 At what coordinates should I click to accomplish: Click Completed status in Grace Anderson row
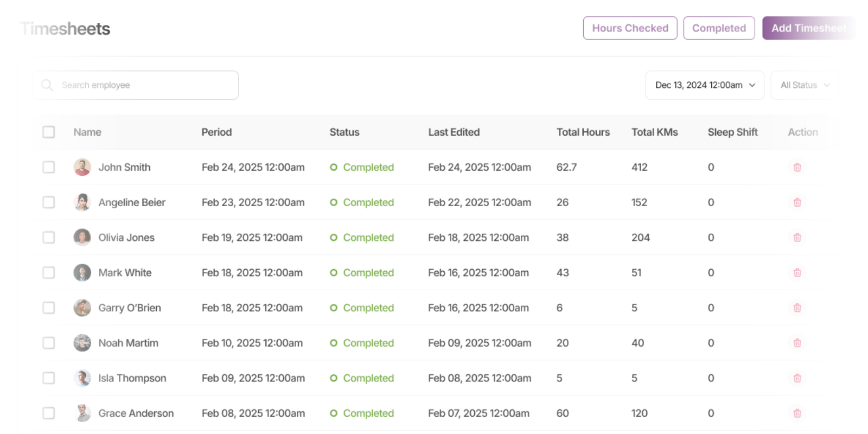[362, 413]
